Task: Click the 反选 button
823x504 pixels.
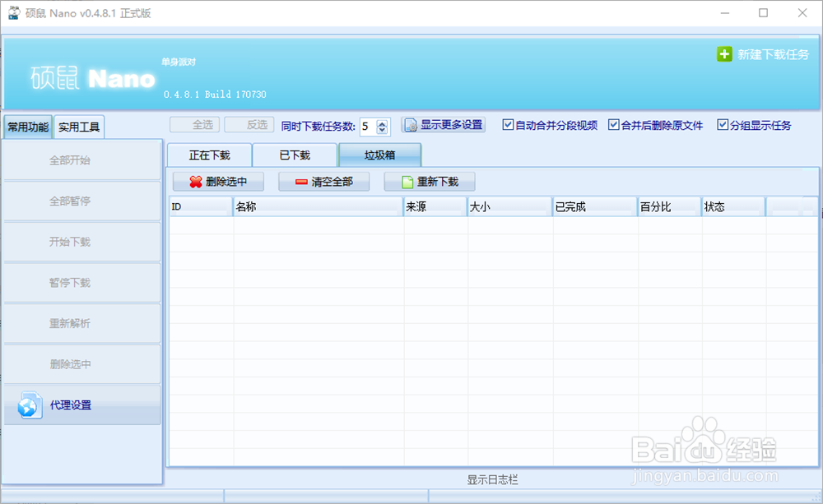Action: coord(249,125)
